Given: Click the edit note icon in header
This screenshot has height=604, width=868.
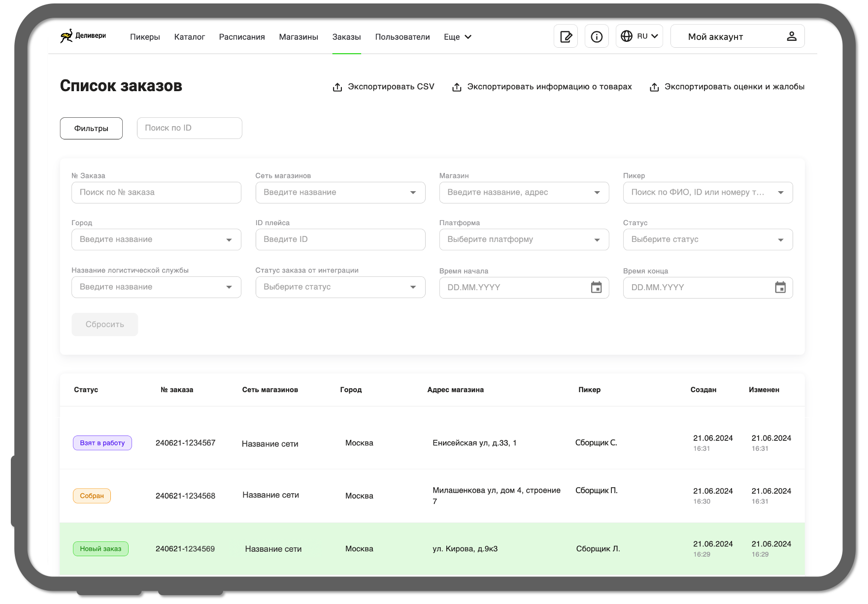Looking at the screenshot, I should click(566, 36).
